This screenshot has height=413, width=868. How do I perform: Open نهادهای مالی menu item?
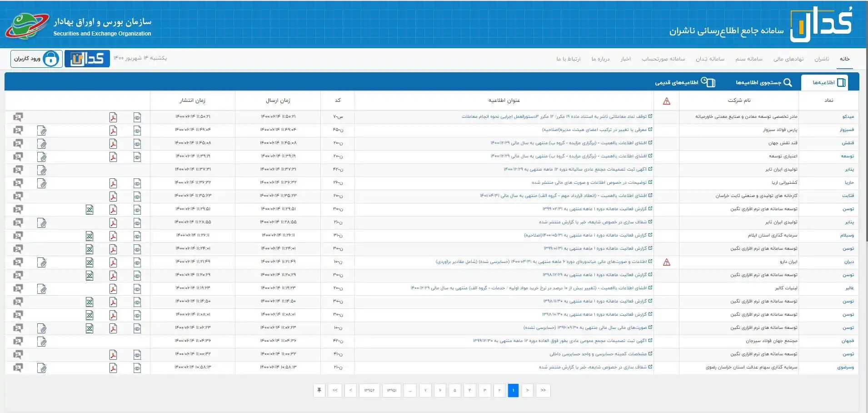coord(788,59)
